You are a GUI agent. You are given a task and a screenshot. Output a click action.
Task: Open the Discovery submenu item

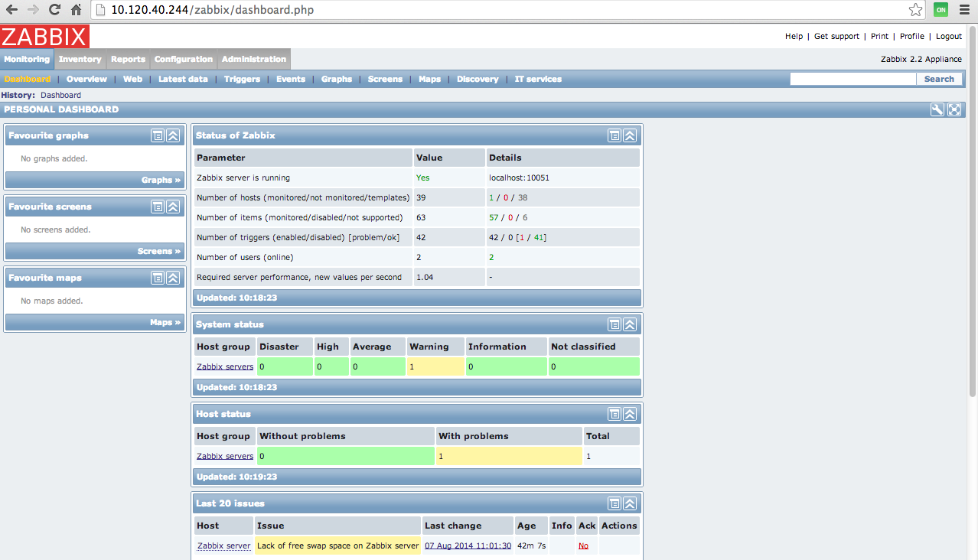pos(478,79)
